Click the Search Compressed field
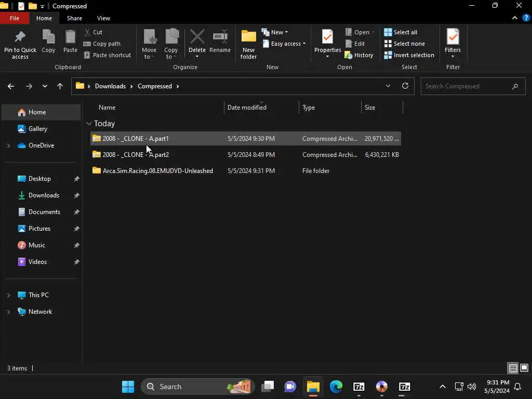 coord(473,86)
